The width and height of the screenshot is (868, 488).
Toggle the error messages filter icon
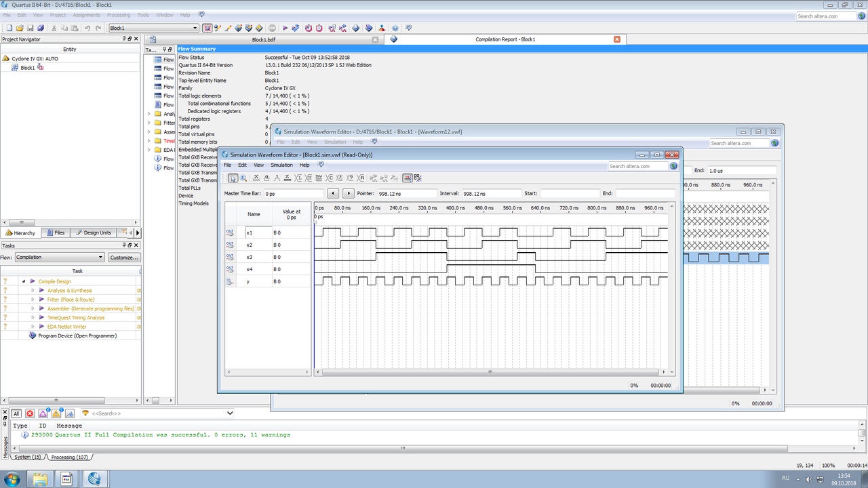pos(30,413)
